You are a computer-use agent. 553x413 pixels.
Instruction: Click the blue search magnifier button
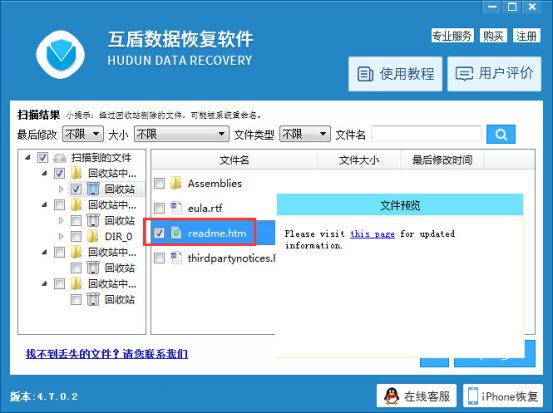point(501,134)
